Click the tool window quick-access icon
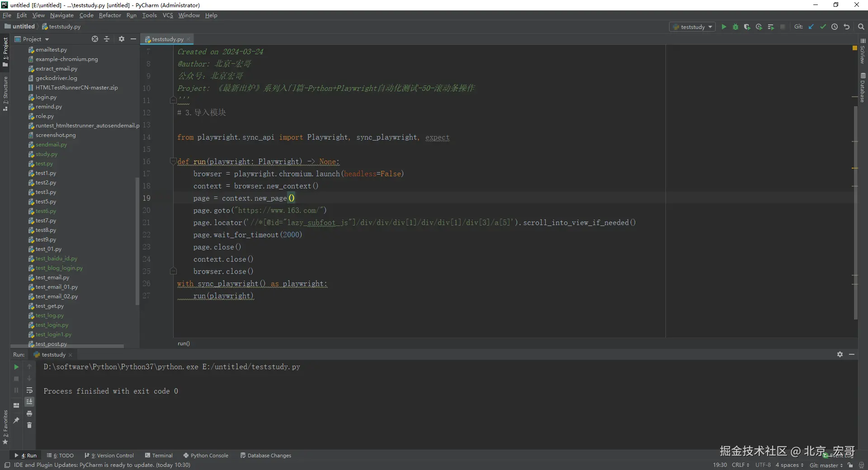 (x=7, y=465)
